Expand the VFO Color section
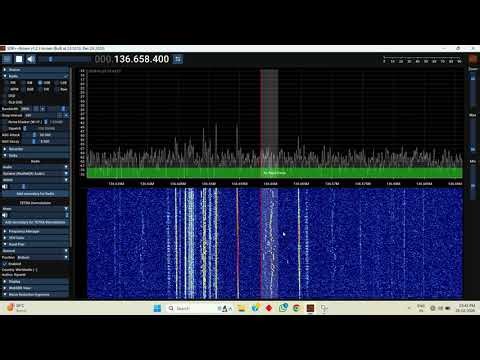The height and width of the screenshot is (360, 480). click(35, 238)
